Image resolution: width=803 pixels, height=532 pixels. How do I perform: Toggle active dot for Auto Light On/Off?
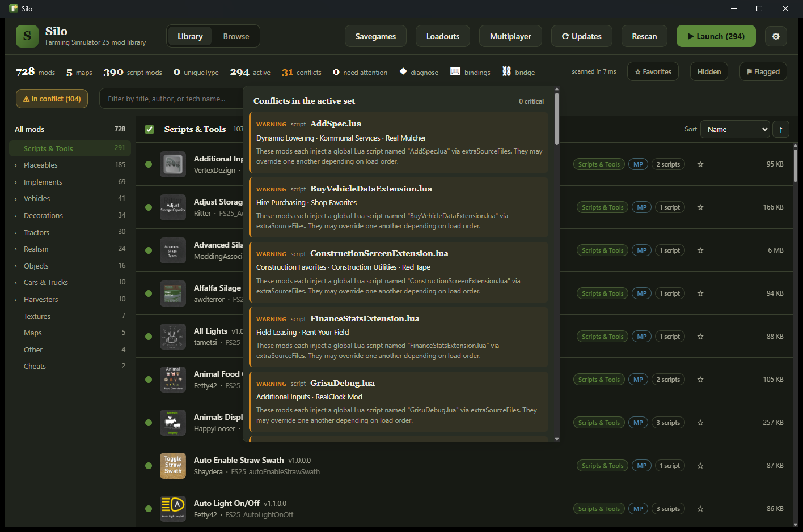[149, 509]
